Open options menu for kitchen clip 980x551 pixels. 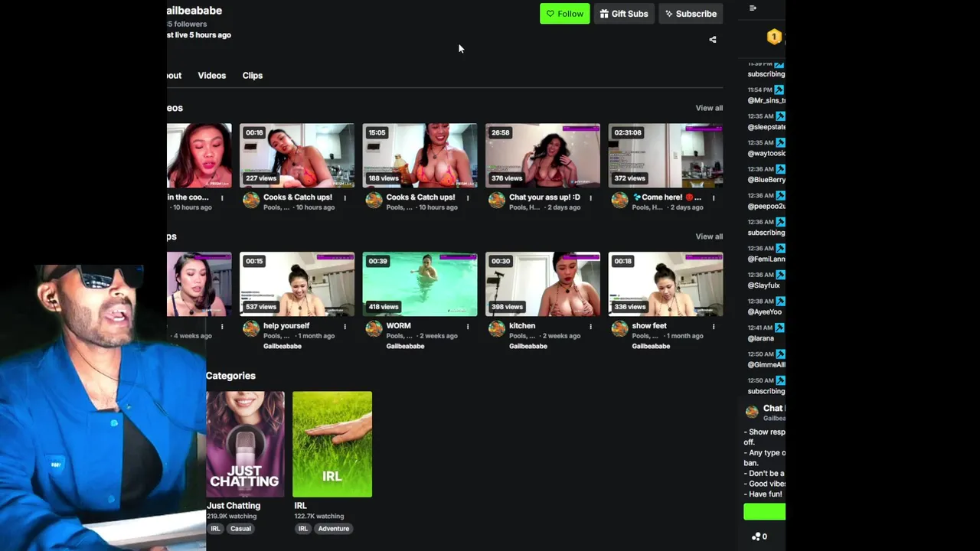pyautogui.click(x=590, y=327)
